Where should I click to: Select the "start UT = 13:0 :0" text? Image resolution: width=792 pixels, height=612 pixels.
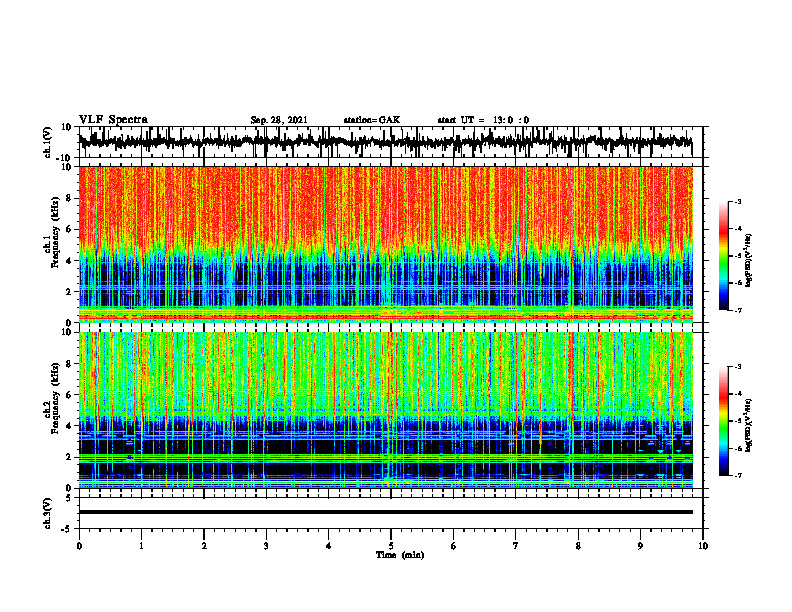point(483,120)
